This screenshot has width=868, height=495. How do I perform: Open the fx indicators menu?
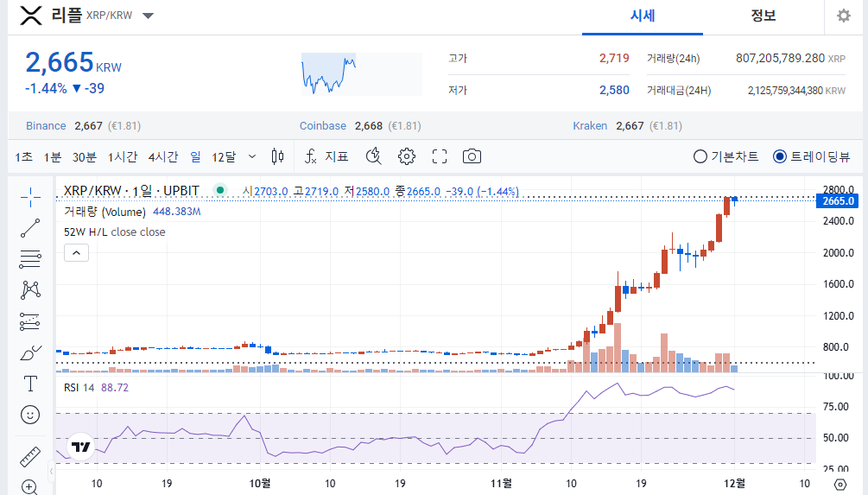pos(326,156)
